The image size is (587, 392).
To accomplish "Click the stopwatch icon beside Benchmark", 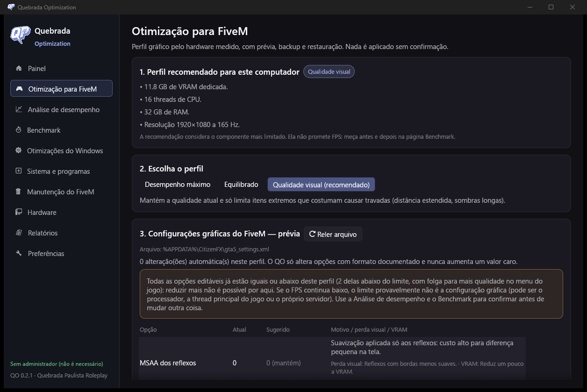I will [x=19, y=130].
